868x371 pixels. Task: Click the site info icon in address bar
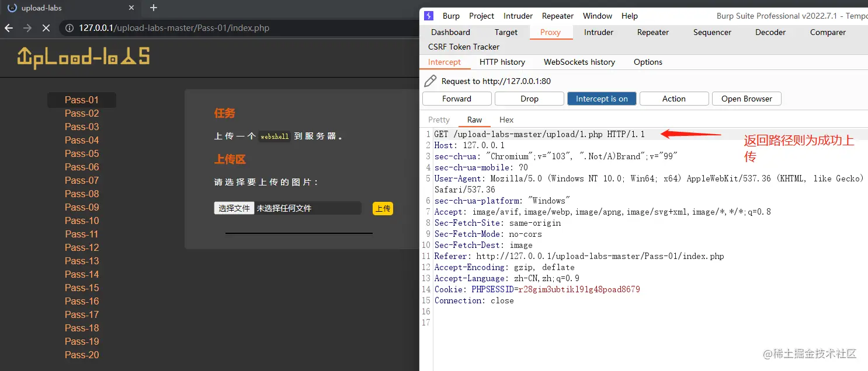[69, 28]
